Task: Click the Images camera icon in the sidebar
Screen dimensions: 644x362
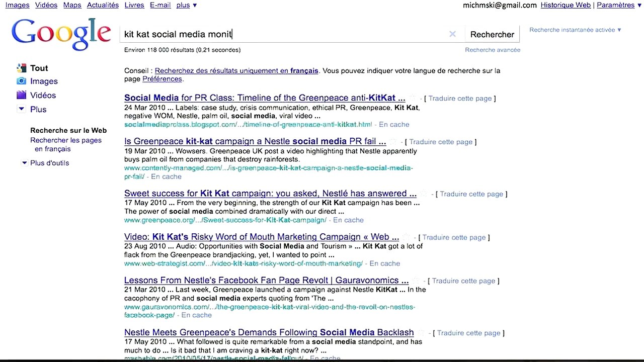Action: (21, 81)
